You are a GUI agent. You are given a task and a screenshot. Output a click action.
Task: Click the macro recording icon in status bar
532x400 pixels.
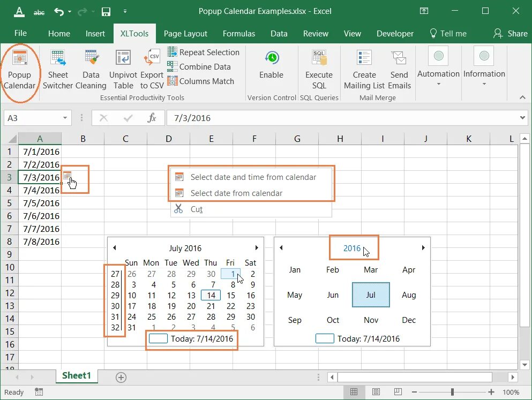39,392
